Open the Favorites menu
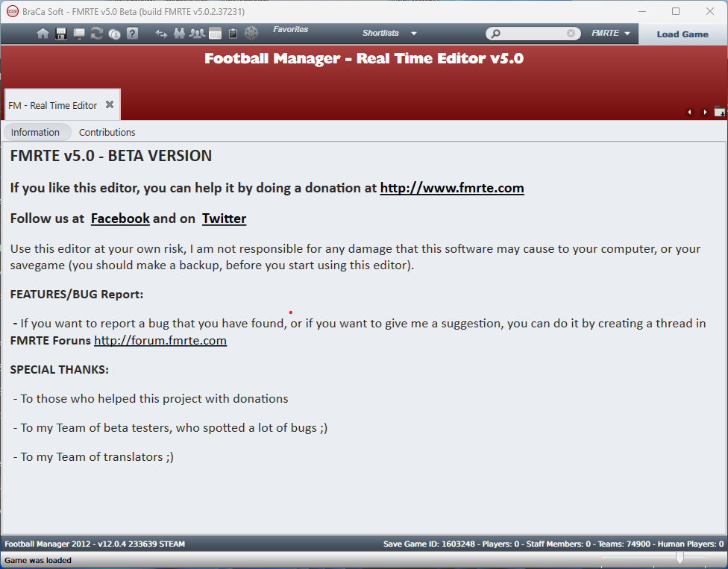Viewport: 728px width, 569px height. (x=291, y=29)
